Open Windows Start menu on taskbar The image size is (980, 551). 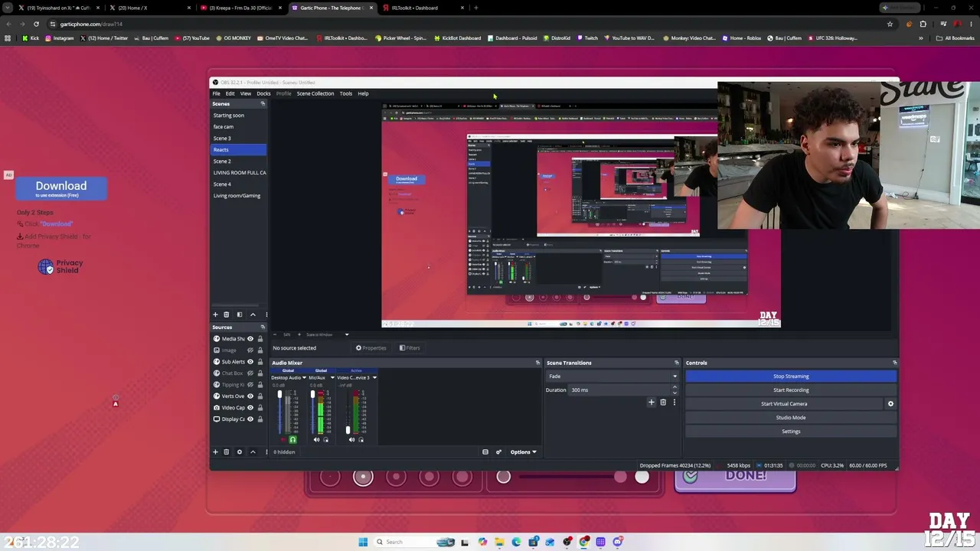click(363, 542)
